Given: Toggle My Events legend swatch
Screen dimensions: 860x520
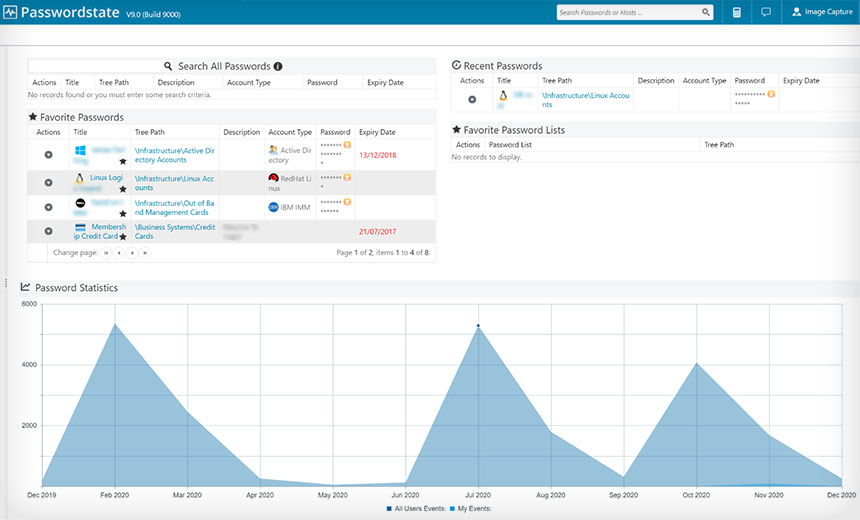Looking at the screenshot, I should click(x=452, y=509).
